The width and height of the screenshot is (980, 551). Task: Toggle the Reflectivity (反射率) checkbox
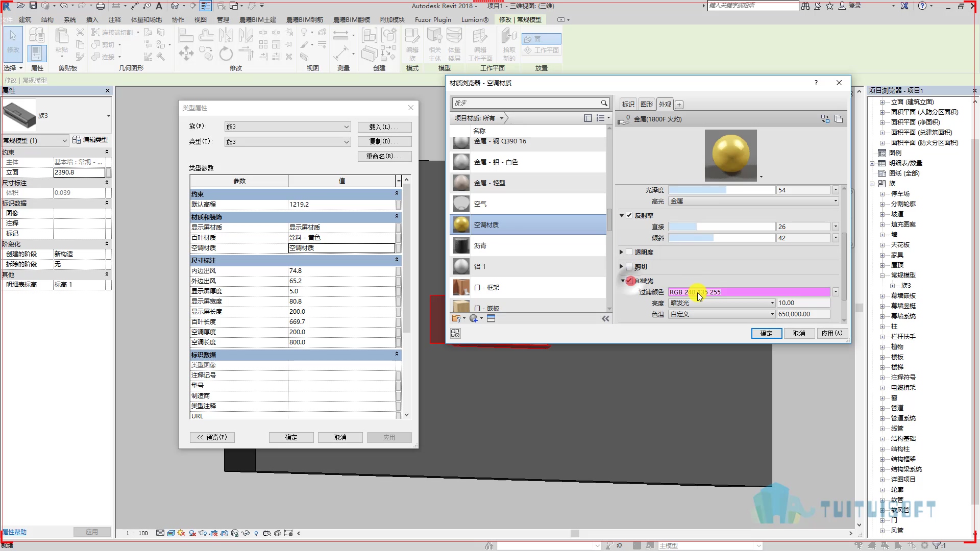[x=629, y=215]
